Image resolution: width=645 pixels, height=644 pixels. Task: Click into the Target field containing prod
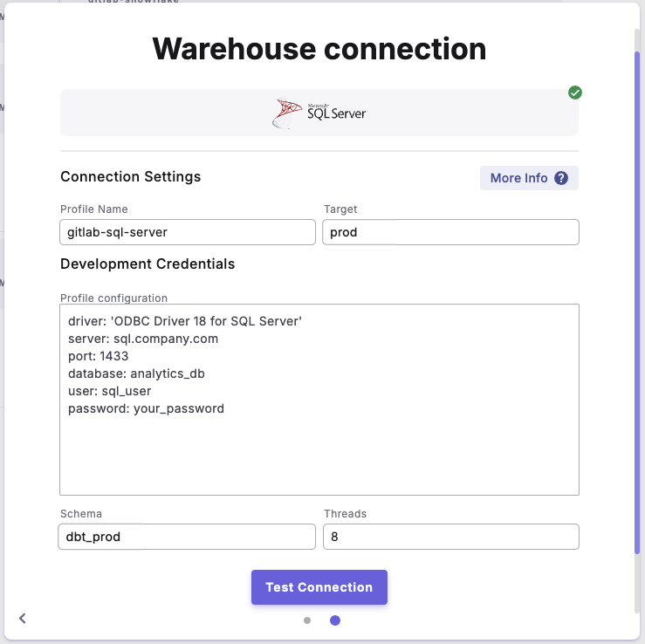(x=450, y=232)
